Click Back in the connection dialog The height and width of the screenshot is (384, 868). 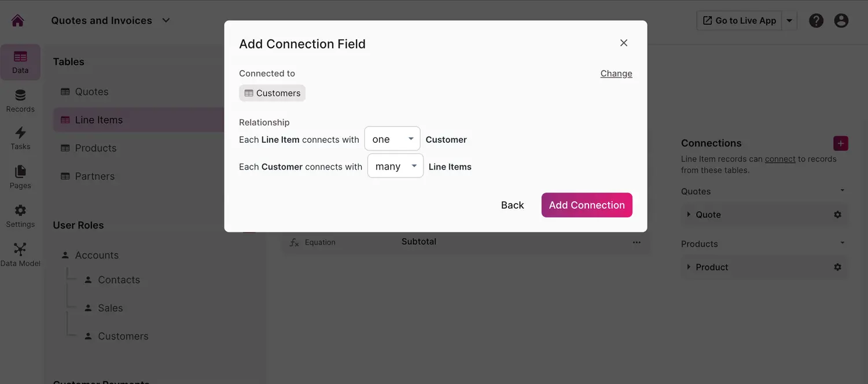coord(512,205)
